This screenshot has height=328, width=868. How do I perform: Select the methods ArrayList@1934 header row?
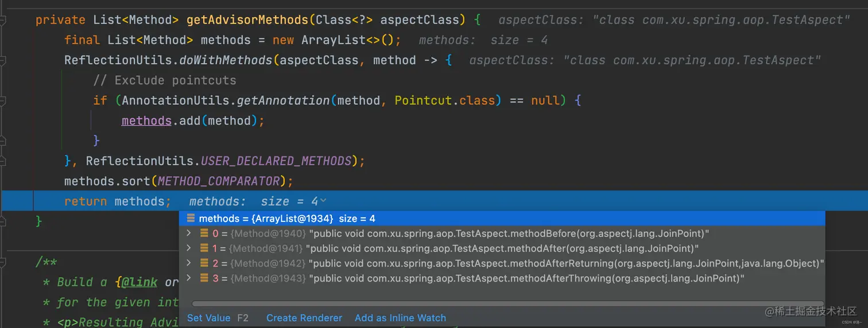point(502,218)
